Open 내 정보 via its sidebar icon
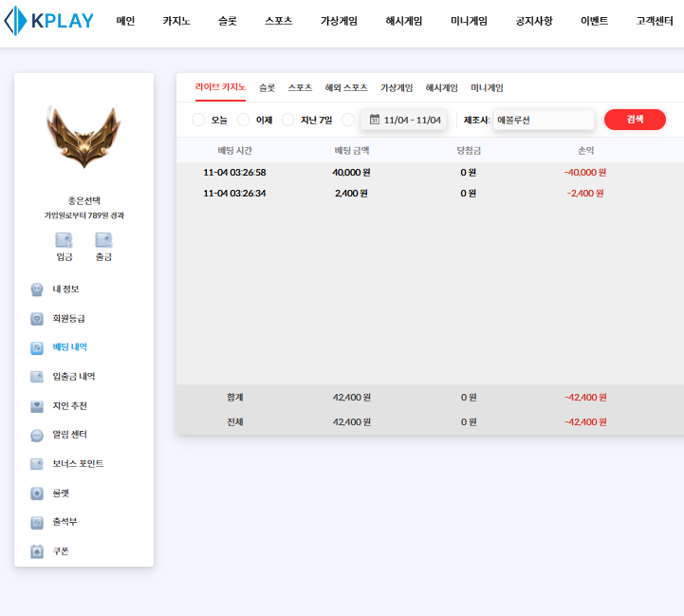The image size is (684, 616). pyautogui.click(x=37, y=289)
